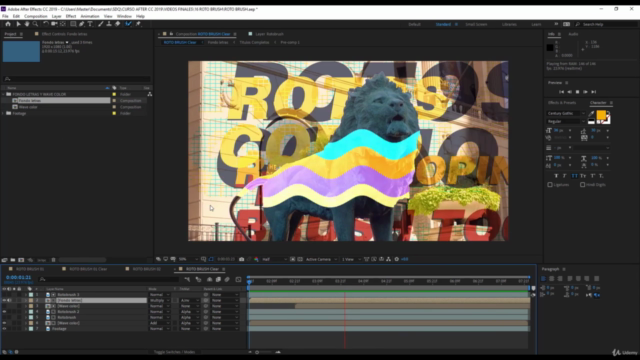Open the Century Gothic font family dropdown
The height and width of the screenshot is (360, 640).
tap(566, 113)
